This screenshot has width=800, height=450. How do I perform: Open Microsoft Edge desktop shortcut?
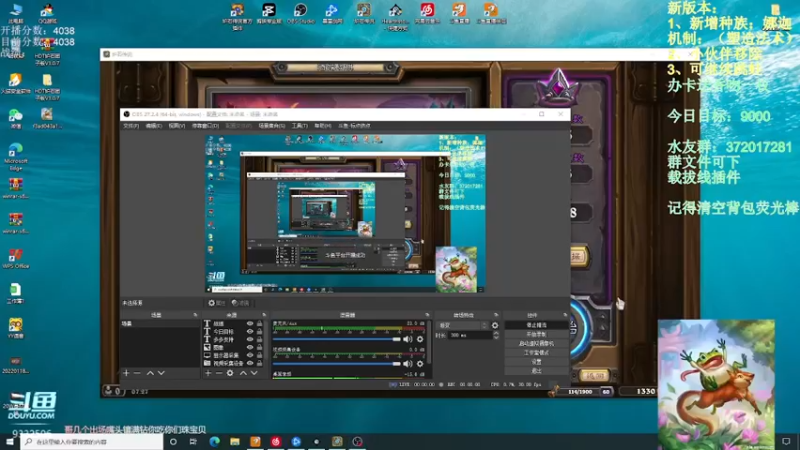click(15, 156)
